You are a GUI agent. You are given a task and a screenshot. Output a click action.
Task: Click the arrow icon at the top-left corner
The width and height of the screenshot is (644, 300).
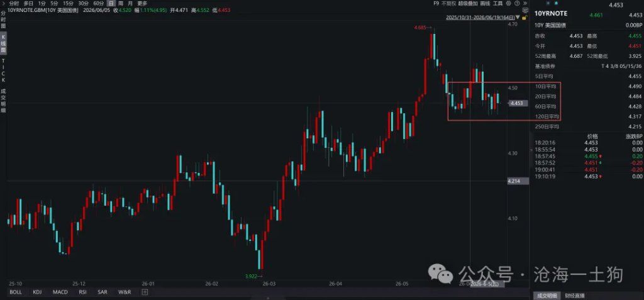[x=4, y=3]
